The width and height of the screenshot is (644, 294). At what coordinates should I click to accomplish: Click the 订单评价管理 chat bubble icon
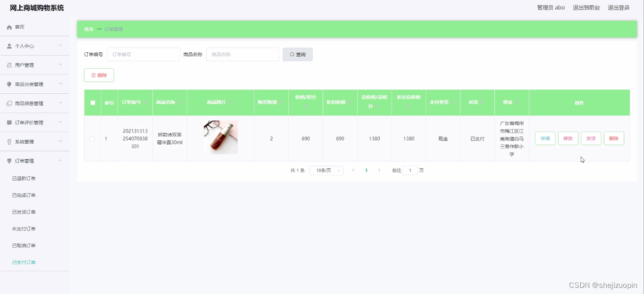(9, 122)
